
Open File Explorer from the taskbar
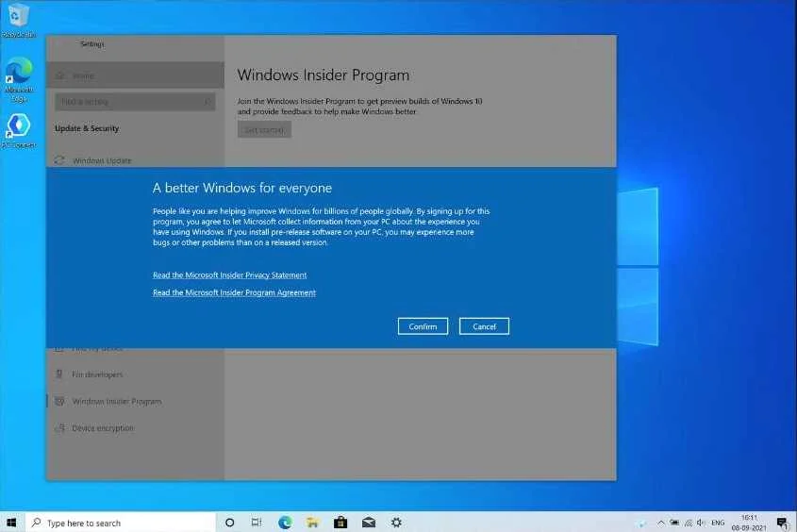click(x=312, y=523)
